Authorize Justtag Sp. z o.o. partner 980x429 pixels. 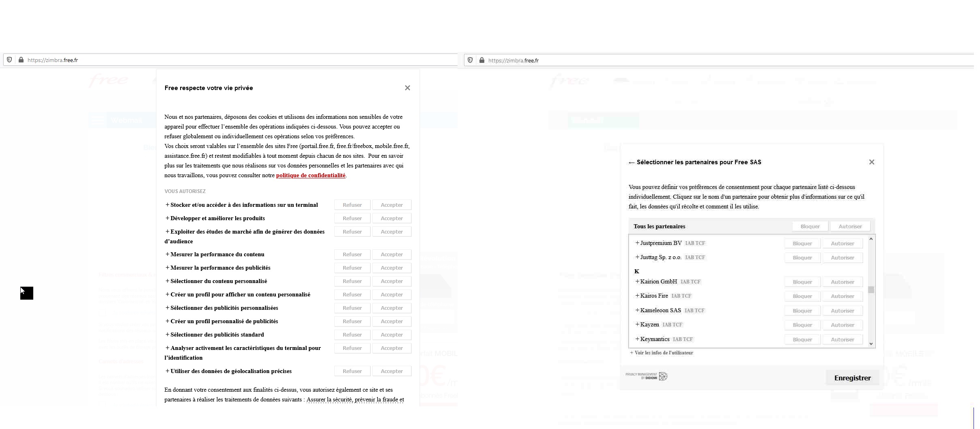842,257
